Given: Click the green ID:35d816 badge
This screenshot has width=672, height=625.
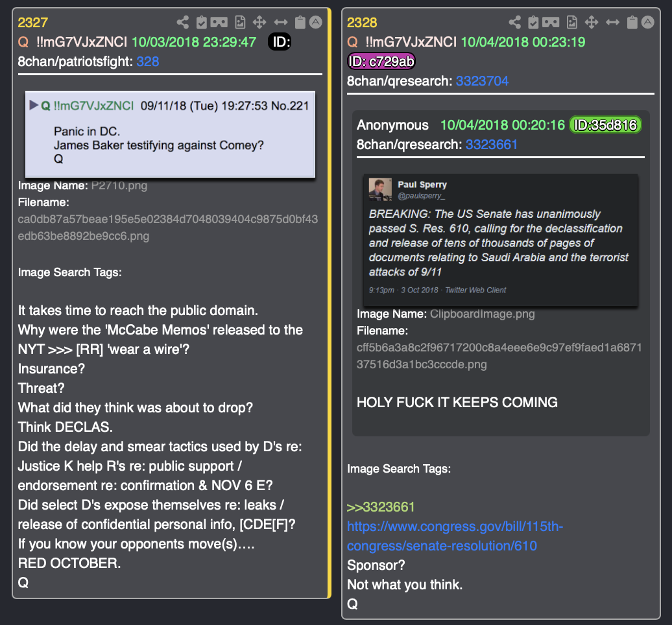Looking at the screenshot, I should click(x=605, y=124).
